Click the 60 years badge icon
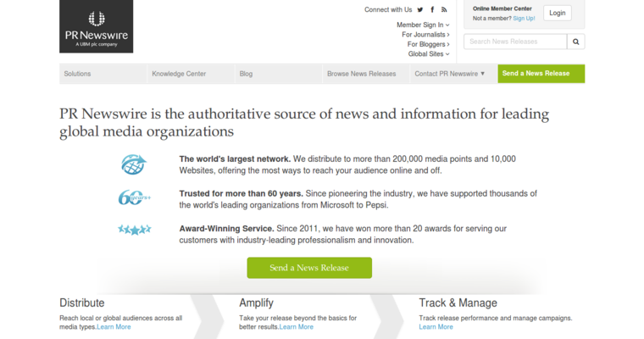This screenshot has height=339, width=644. click(134, 197)
